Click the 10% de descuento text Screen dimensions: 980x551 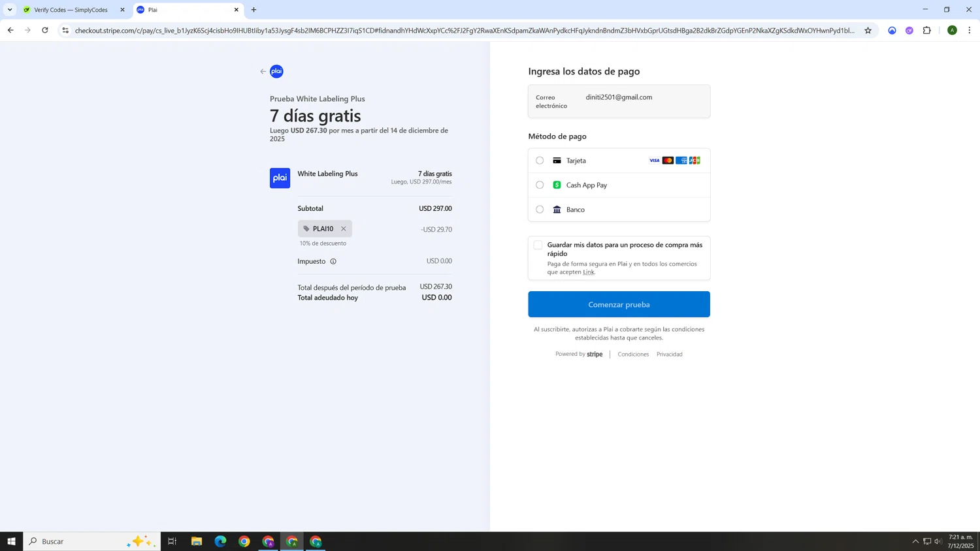pos(323,244)
